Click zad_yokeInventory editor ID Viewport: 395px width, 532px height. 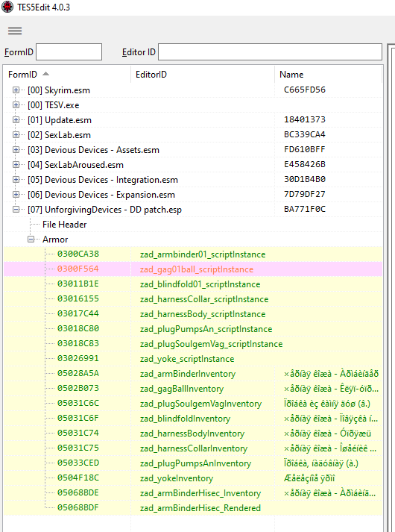click(x=177, y=479)
